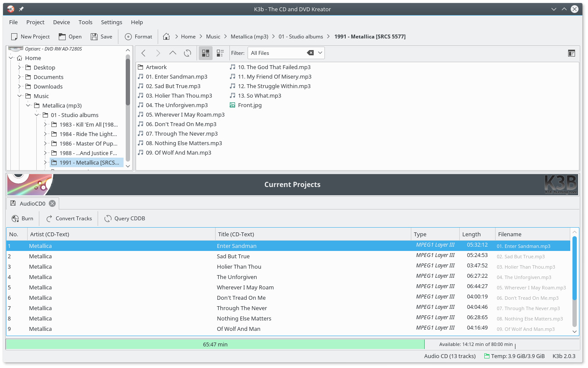Open the All Files filter dropdown
Image resolution: width=588 pixels, height=368 pixels.
[320, 53]
